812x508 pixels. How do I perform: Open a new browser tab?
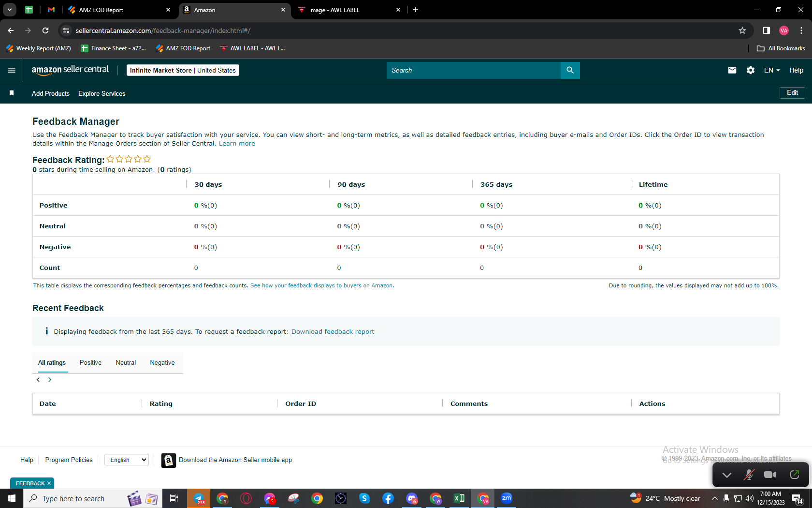(416, 10)
